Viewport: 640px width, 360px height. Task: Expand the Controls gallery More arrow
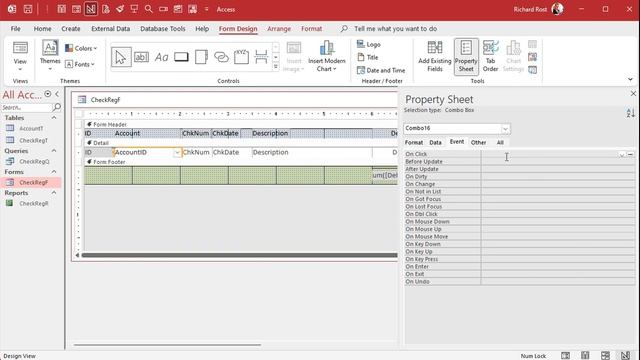pyautogui.click(x=276, y=67)
